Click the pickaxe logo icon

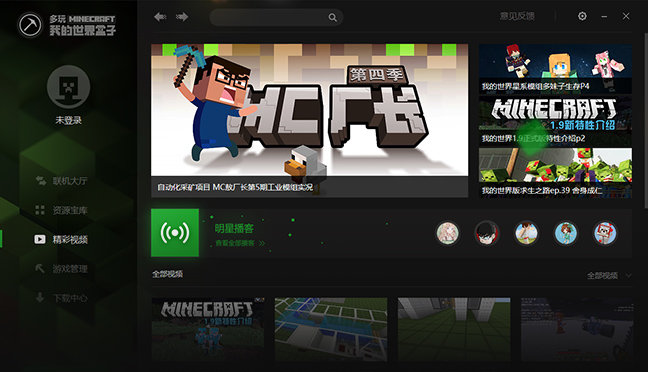[30, 24]
